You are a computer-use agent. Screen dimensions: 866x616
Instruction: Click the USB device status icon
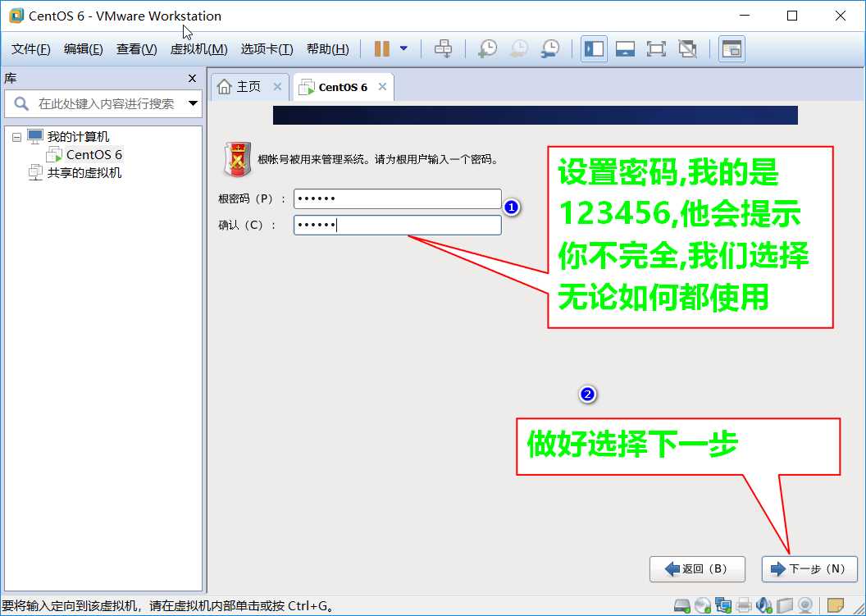pos(785,605)
